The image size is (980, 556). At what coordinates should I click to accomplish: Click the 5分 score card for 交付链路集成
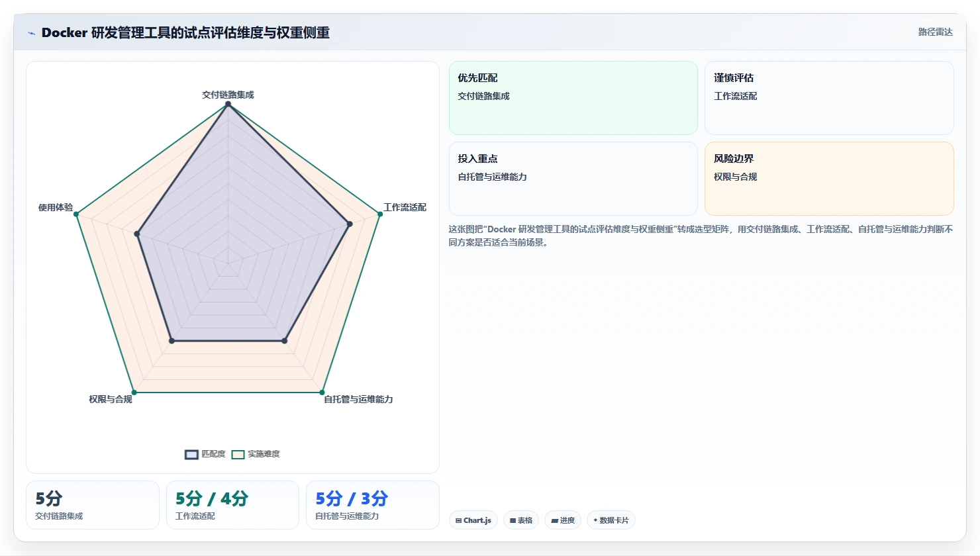point(93,505)
